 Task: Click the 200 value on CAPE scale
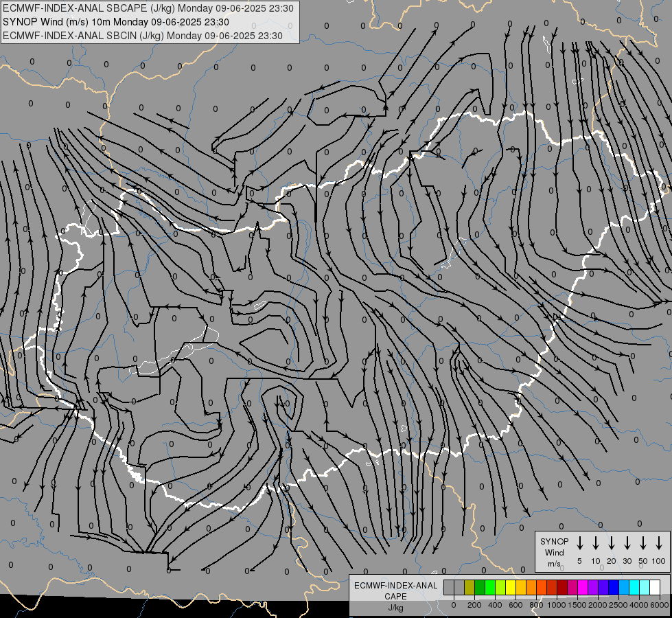[x=474, y=605]
